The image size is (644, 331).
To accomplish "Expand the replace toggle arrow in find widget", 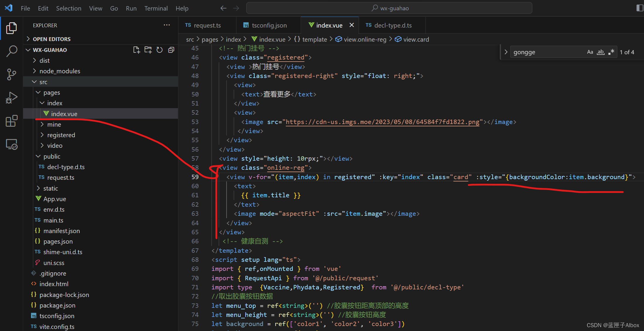I will pyautogui.click(x=506, y=52).
